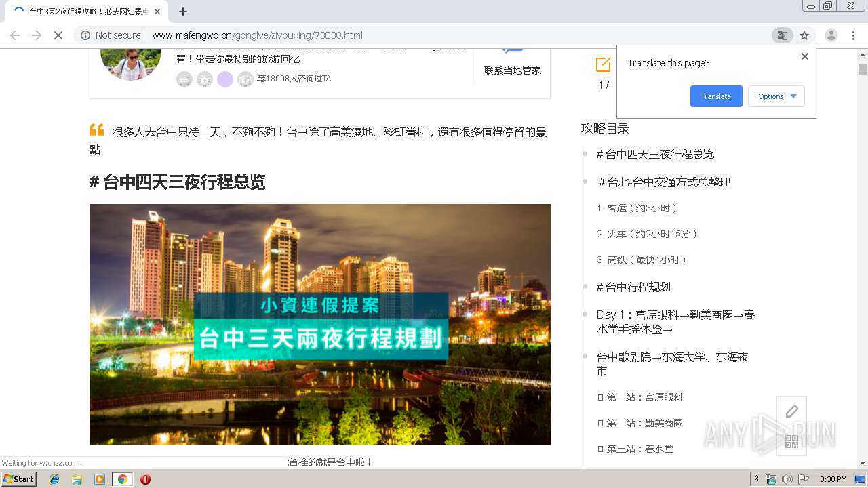This screenshot has width=868, height=488.
Task: Select the mafengwo tab
Action: pyautogui.click(x=86, y=12)
